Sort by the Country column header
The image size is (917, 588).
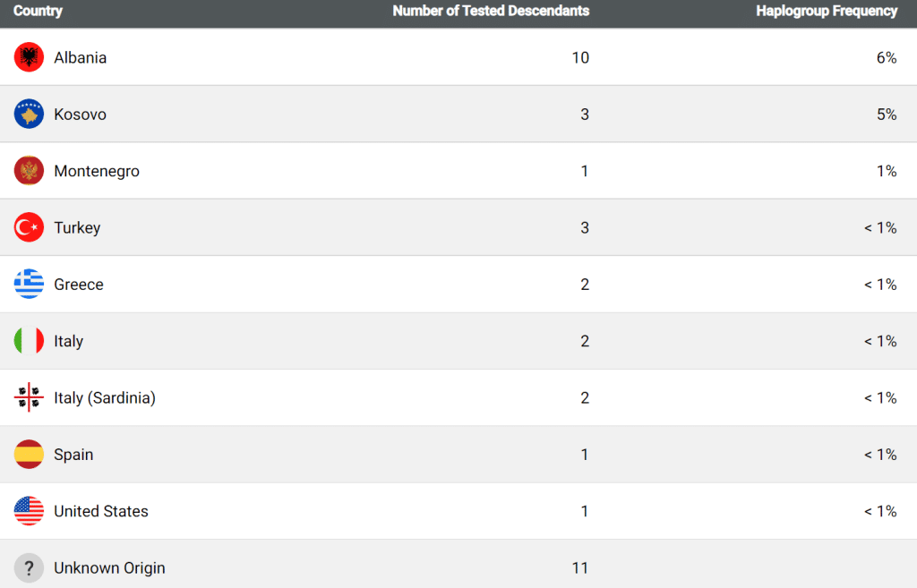(x=38, y=12)
